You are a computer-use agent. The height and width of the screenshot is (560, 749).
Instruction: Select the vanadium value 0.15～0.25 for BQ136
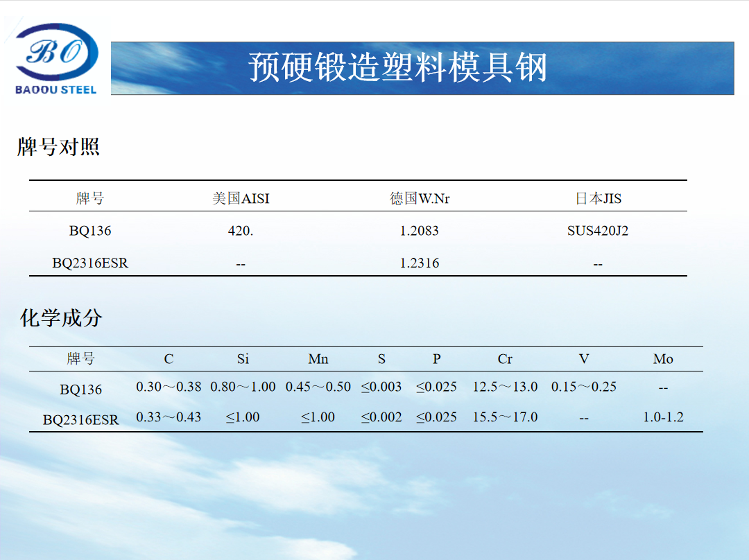(585, 386)
